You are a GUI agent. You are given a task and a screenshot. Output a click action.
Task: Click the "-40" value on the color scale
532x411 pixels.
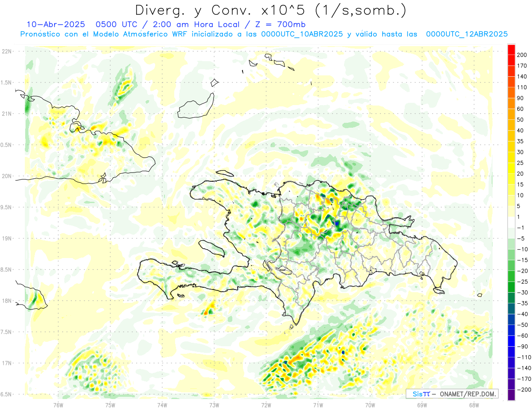[x=522, y=314]
